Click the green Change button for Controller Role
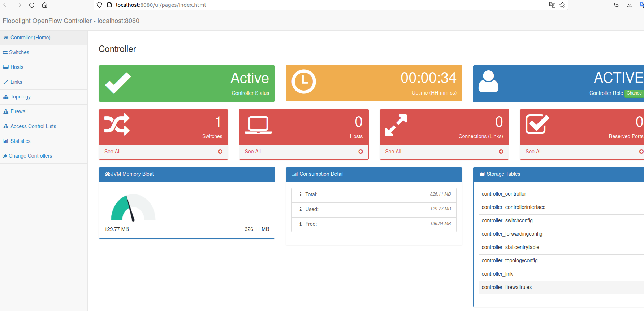This screenshot has width=644, height=311. coord(634,93)
